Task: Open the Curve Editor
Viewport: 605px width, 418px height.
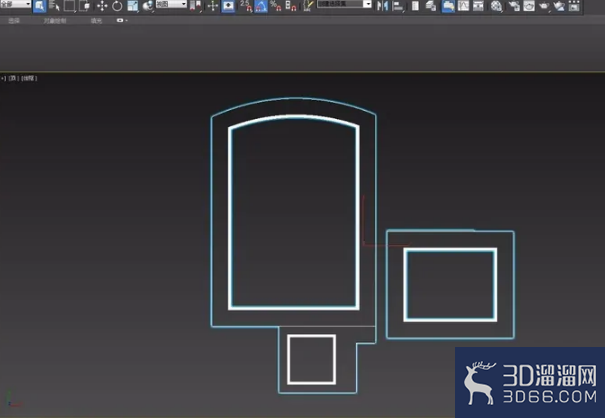Action: pos(463,6)
